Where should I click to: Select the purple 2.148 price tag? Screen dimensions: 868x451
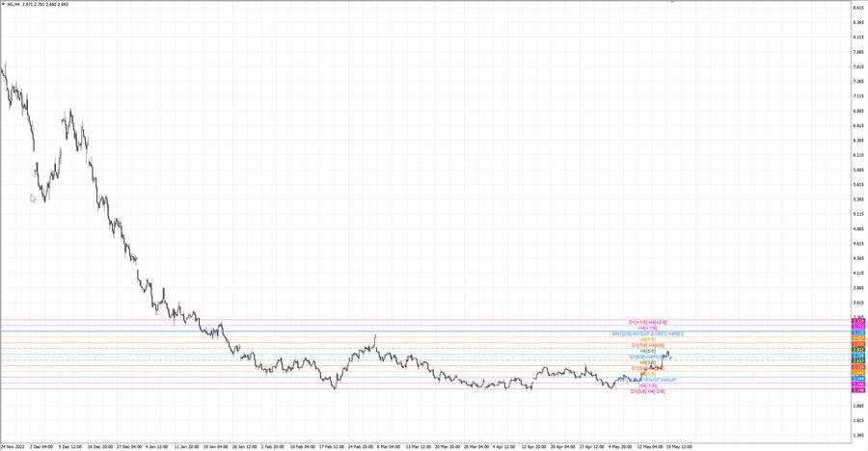(x=858, y=390)
